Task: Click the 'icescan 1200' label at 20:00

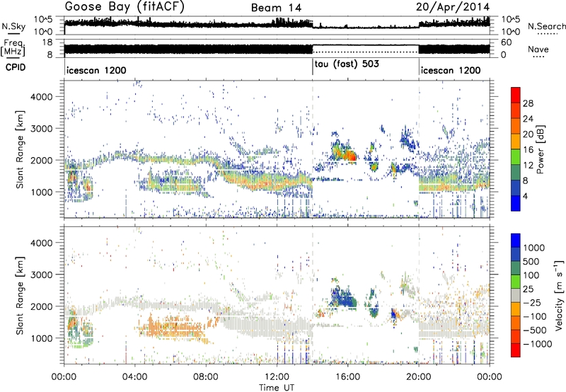Action: tap(451, 70)
